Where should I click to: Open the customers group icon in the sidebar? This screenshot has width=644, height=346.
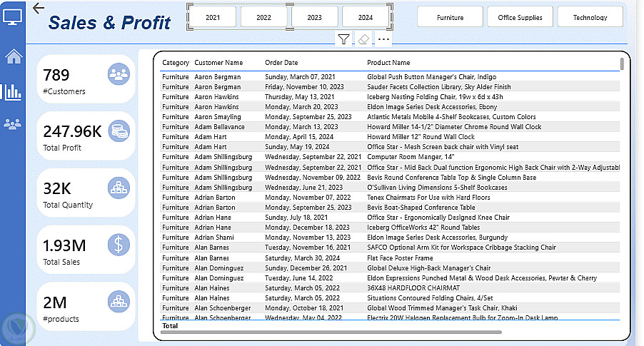(12, 123)
